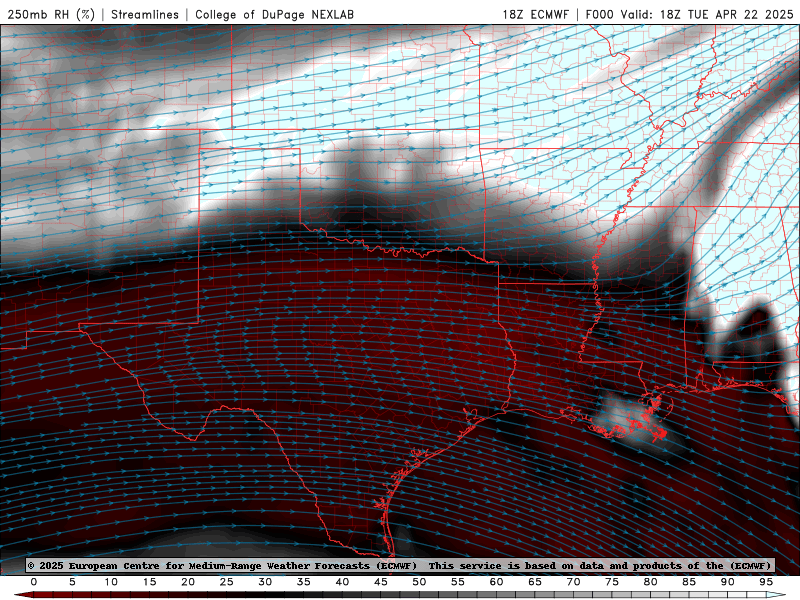Click the dark red low-end colorbar arrow
This screenshot has height=600, width=800.
point(23,595)
